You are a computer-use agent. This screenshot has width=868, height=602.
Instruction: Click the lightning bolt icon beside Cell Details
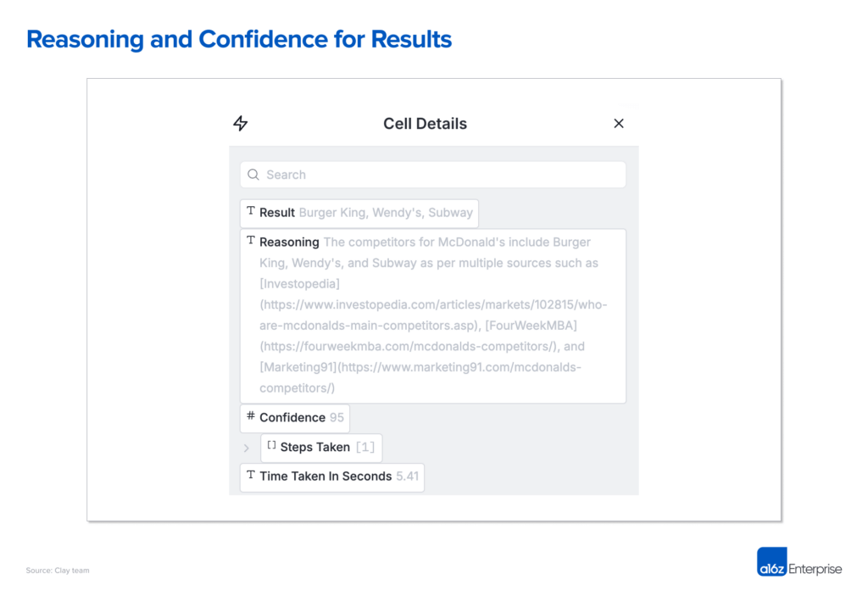click(241, 124)
